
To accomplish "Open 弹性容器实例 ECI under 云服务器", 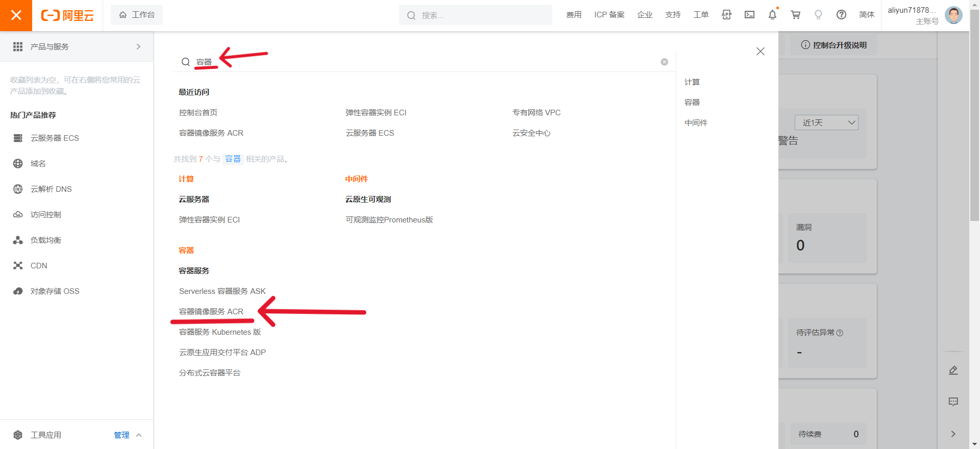I will tap(209, 220).
